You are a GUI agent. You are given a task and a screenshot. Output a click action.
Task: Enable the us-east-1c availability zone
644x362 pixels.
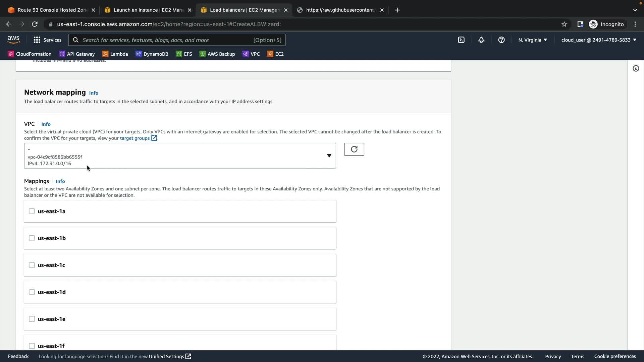point(32,265)
